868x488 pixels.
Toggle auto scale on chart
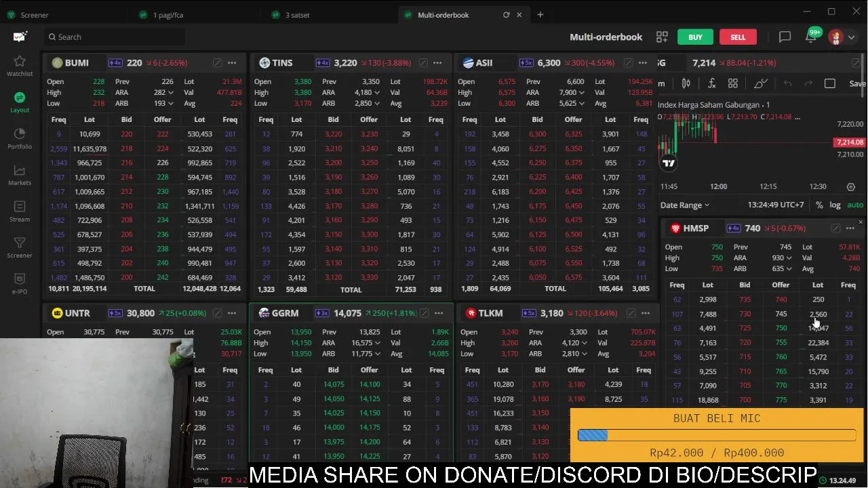pos(855,205)
